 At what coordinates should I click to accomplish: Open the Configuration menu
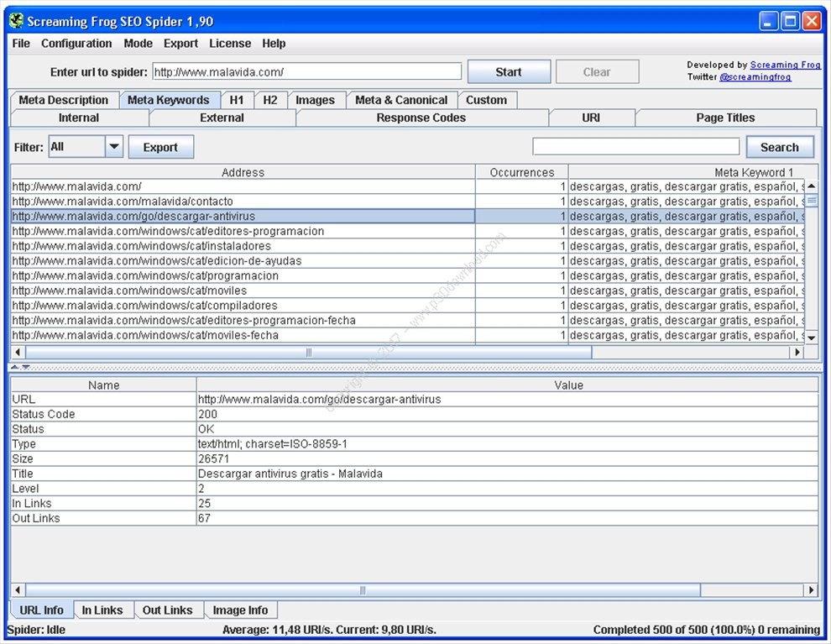[x=76, y=44]
